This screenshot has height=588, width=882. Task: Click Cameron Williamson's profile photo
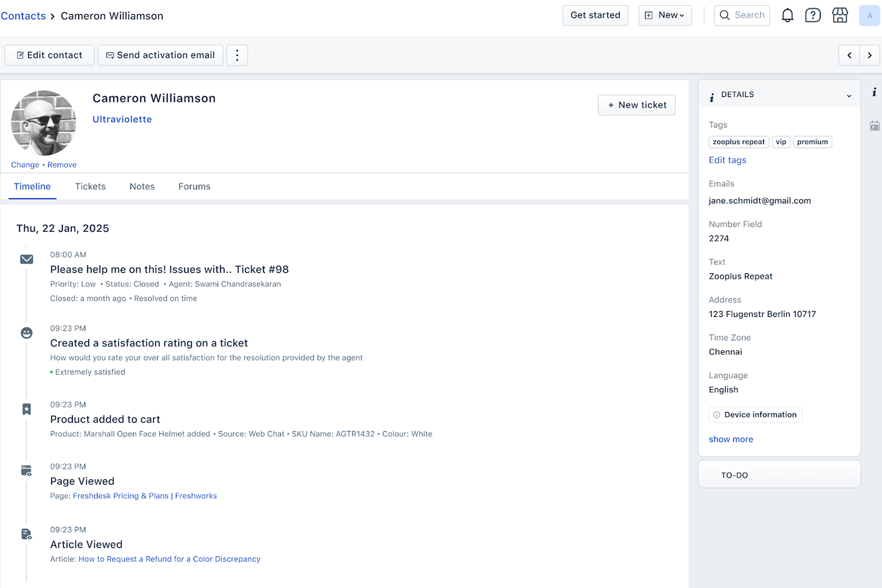[x=44, y=123]
